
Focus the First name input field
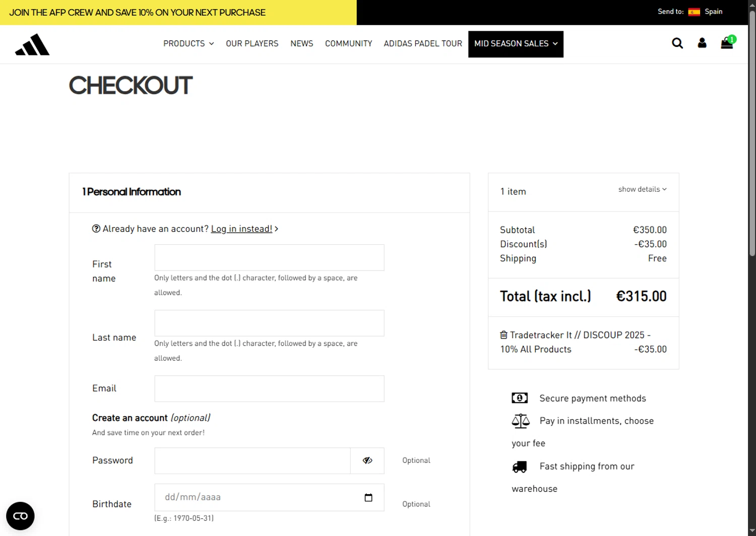269,257
